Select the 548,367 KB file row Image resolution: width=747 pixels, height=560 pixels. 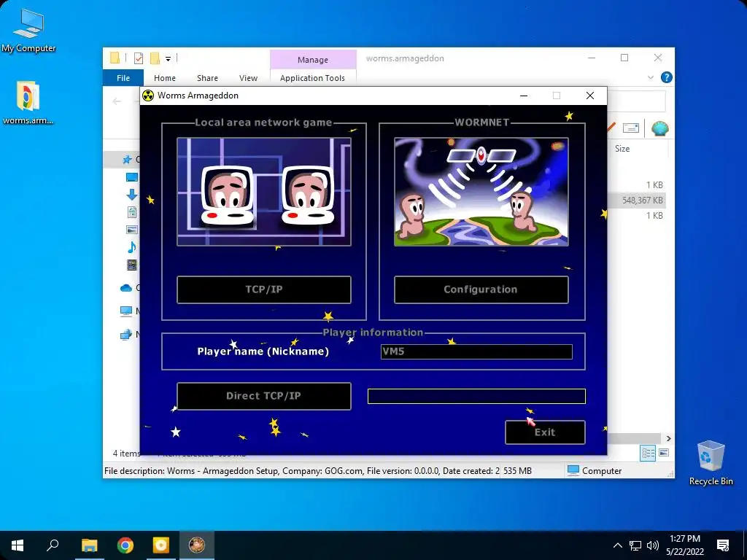638,201
